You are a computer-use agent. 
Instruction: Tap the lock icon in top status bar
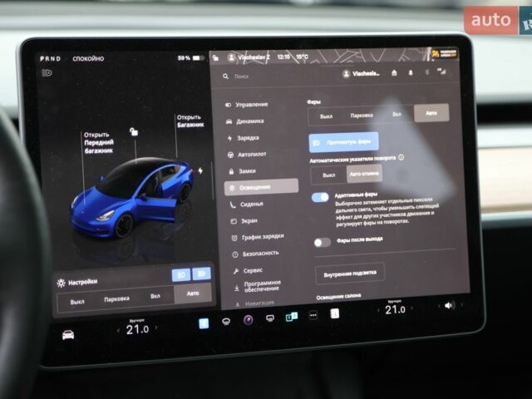coord(215,58)
